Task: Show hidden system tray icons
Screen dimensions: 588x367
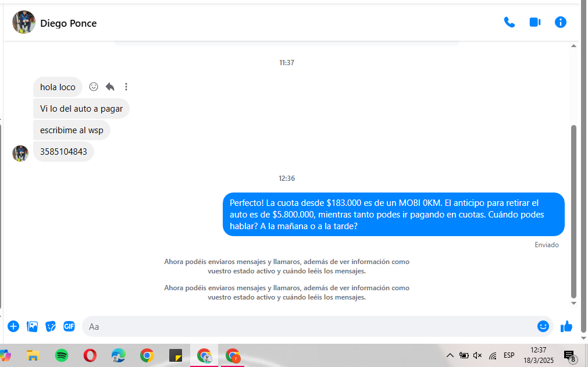Action: pyautogui.click(x=450, y=355)
